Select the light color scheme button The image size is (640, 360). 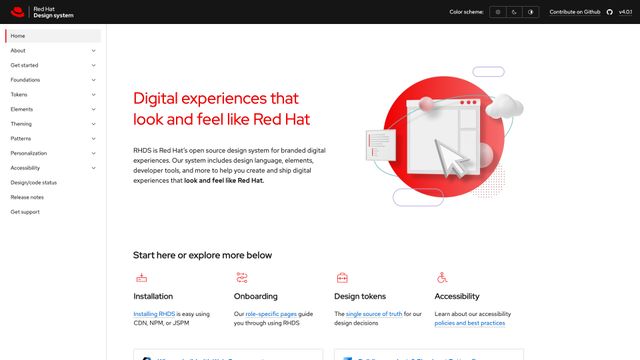pos(498,12)
